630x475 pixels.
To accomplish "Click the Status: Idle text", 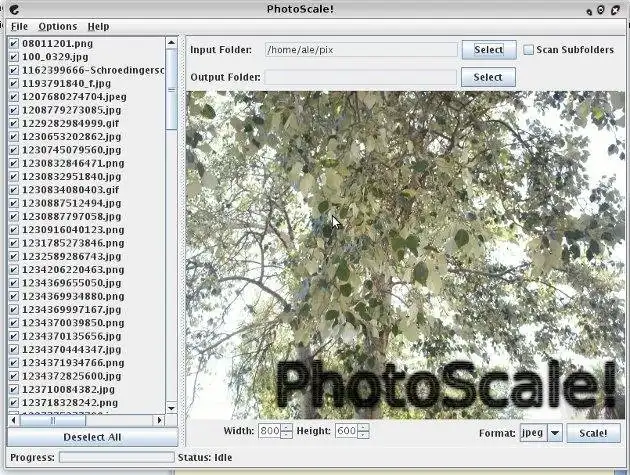I will (x=205, y=457).
